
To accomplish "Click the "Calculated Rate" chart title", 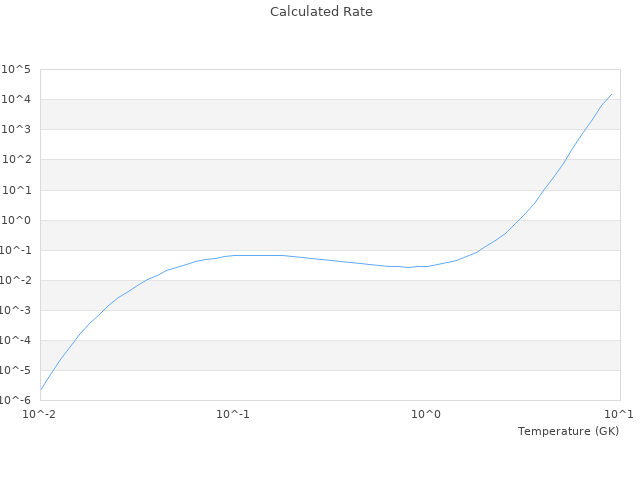I will pyautogui.click(x=321, y=12).
